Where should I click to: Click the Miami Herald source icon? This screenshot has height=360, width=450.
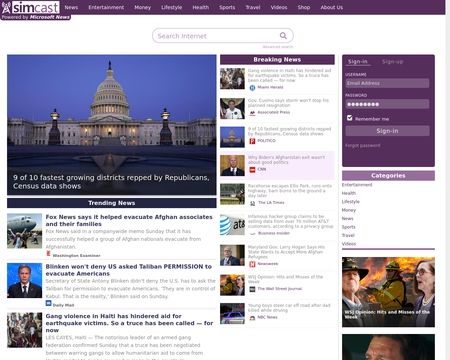point(252,88)
